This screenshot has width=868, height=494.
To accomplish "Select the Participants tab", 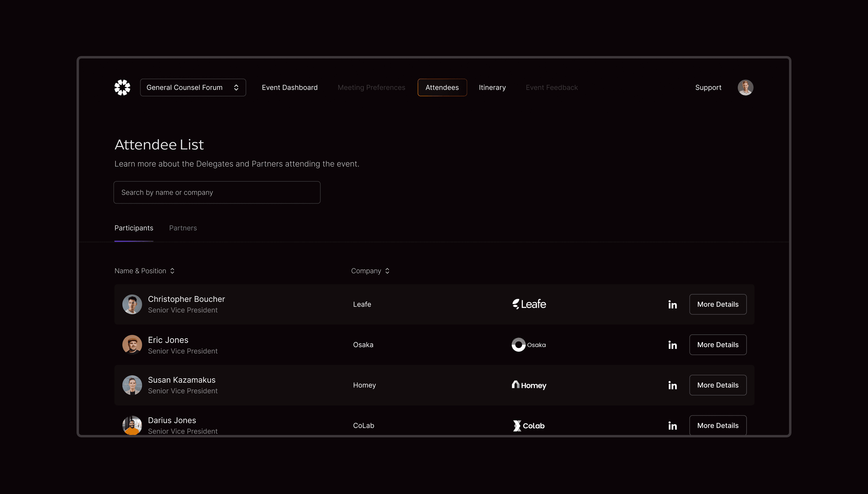I will (x=134, y=228).
